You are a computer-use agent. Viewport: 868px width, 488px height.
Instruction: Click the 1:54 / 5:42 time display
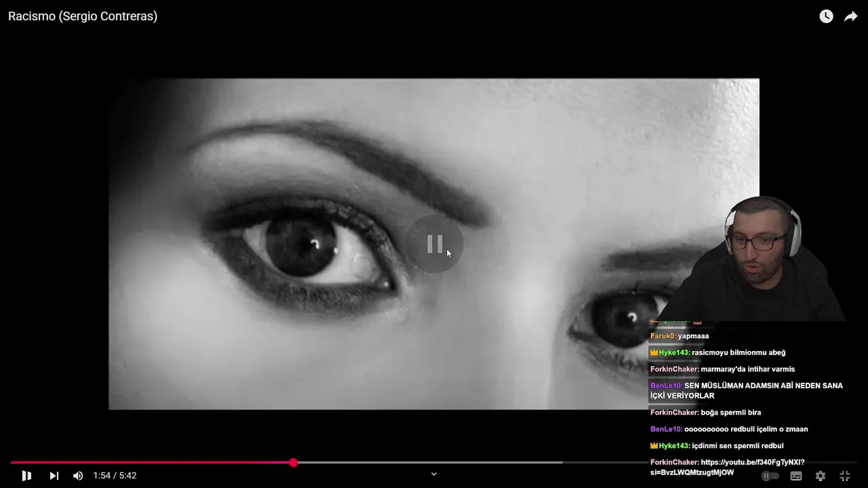click(x=115, y=476)
